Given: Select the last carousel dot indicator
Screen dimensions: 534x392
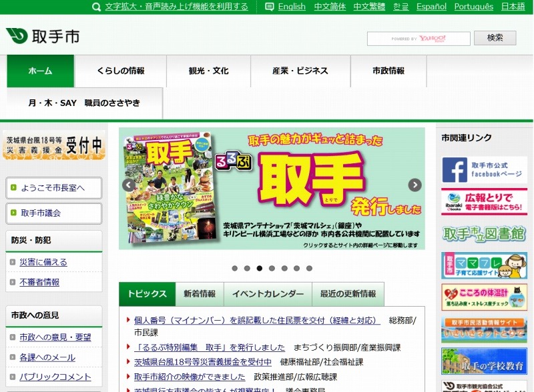Looking at the screenshot, I should pyautogui.click(x=309, y=269).
